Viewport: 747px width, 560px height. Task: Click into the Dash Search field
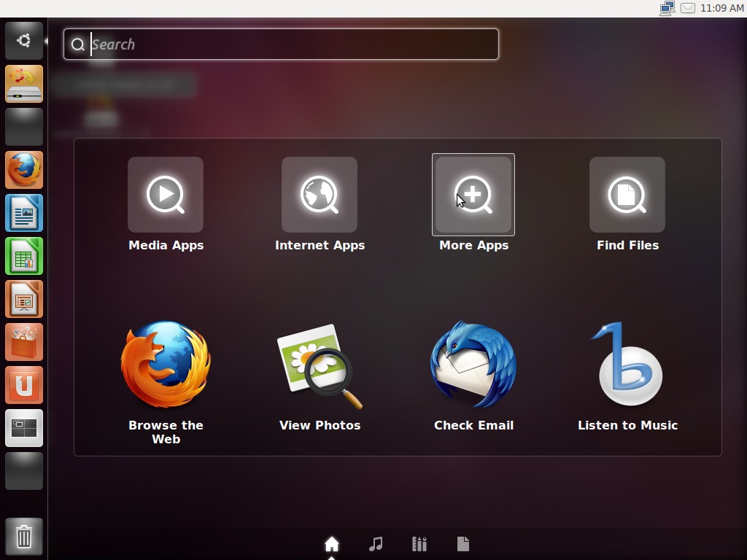pyautogui.click(x=281, y=44)
